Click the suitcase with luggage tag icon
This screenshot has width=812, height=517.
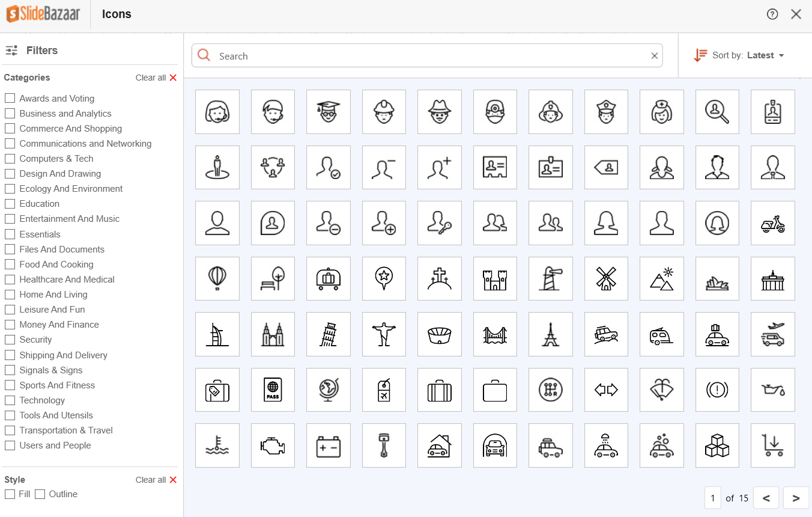click(x=217, y=390)
